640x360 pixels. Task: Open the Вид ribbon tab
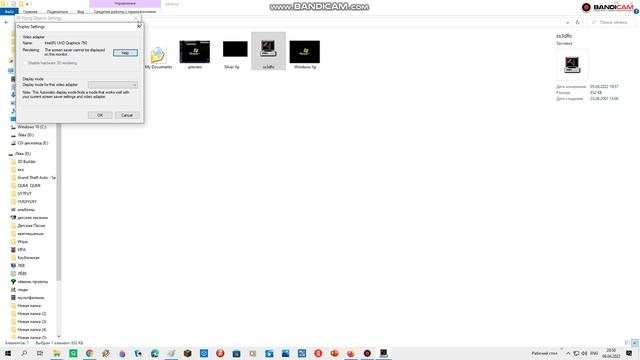(x=80, y=12)
